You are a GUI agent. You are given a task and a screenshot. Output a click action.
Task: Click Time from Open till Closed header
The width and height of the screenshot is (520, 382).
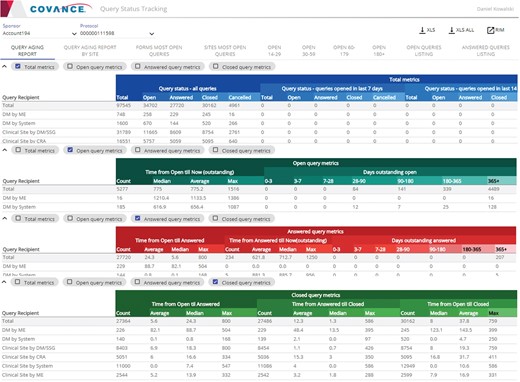[x=458, y=304]
